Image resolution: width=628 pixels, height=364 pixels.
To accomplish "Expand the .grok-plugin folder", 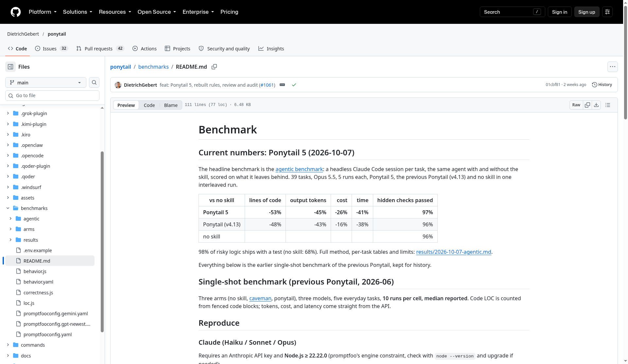I will click(x=8, y=113).
